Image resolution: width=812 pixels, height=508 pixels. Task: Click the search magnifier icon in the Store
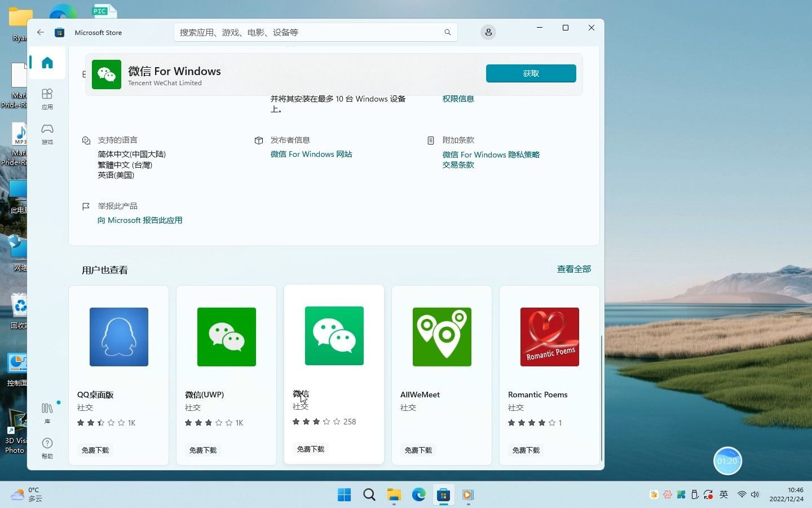[x=447, y=32]
